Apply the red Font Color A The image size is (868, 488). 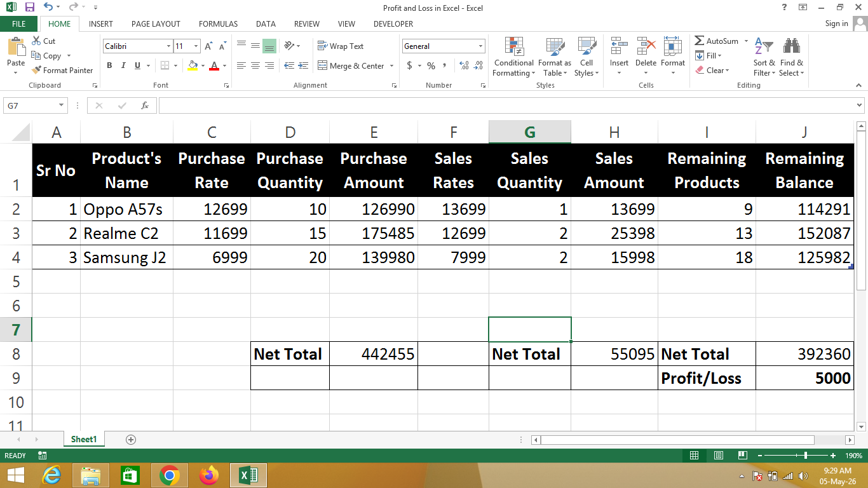(x=214, y=65)
